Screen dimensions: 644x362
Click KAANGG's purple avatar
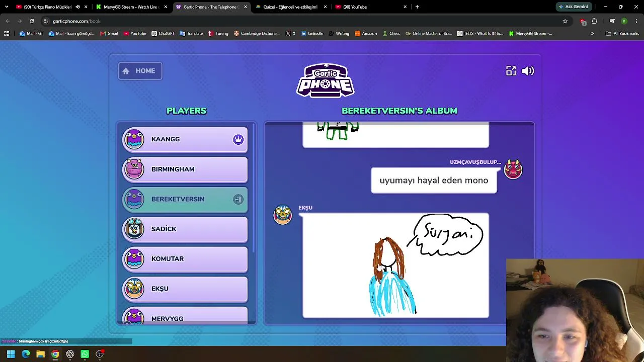point(134,139)
